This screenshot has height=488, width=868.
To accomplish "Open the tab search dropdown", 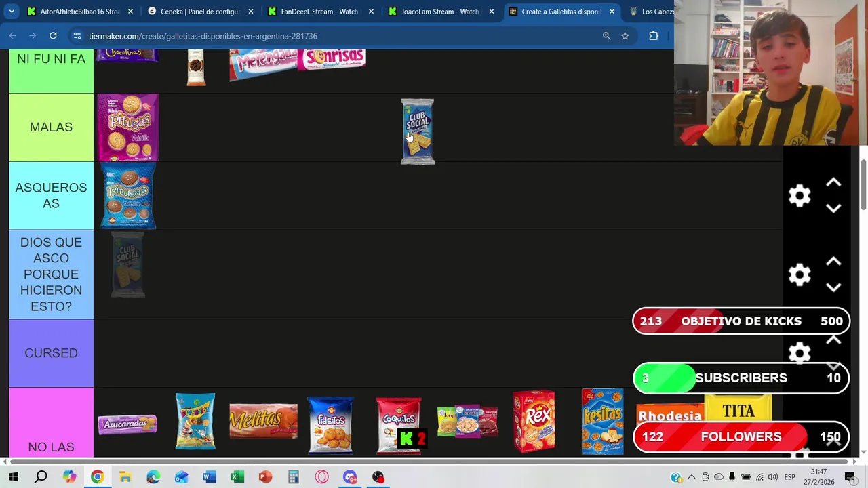I will 12,12.
